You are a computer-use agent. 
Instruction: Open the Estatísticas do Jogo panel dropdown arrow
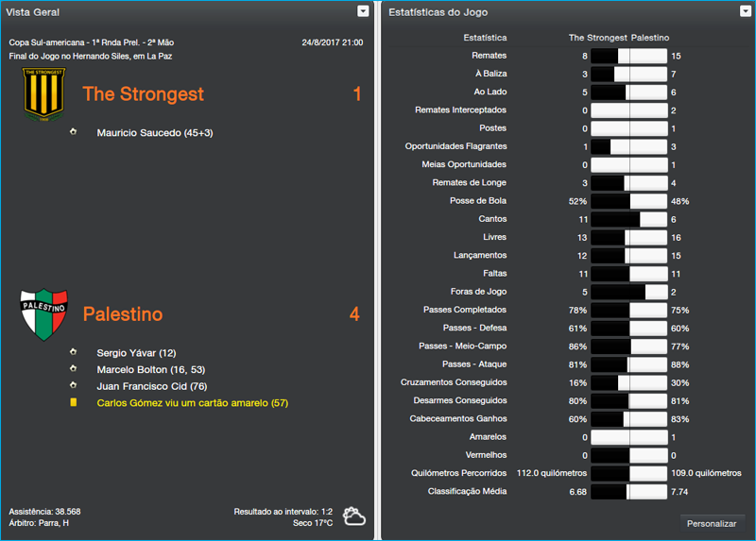tap(745, 11)
